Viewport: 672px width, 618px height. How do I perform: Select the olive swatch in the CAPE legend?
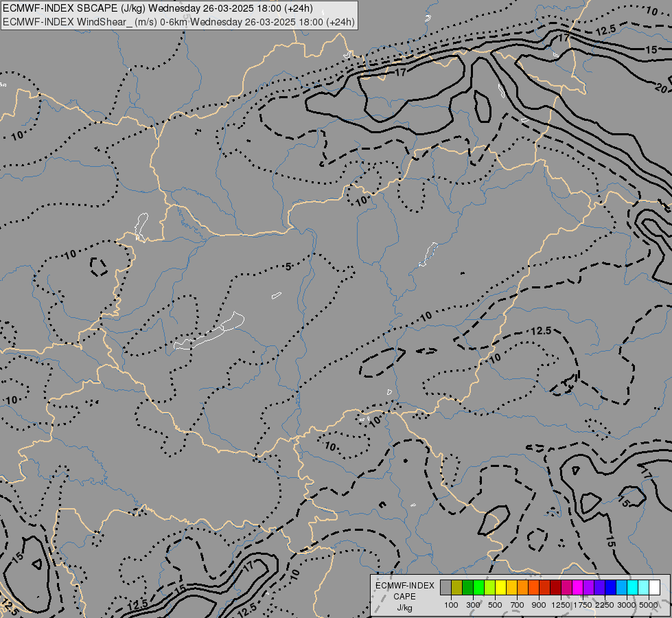click(457, 588)
